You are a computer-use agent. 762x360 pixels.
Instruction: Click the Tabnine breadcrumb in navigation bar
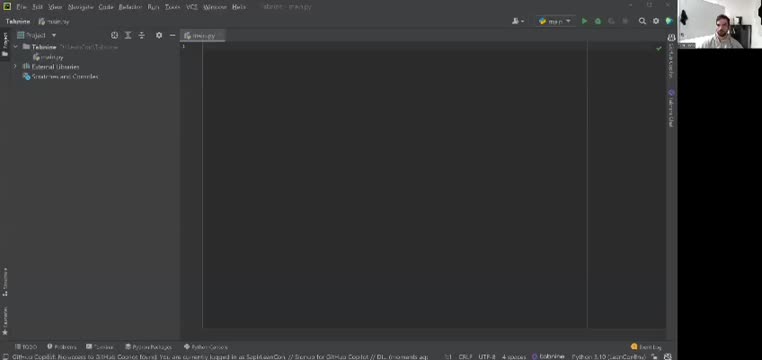[18, 21]
